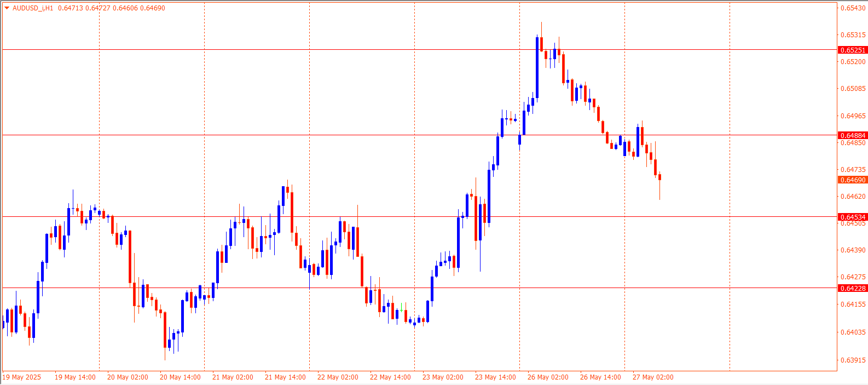Click the 22 May 02:00 time label

coord(338,377)
